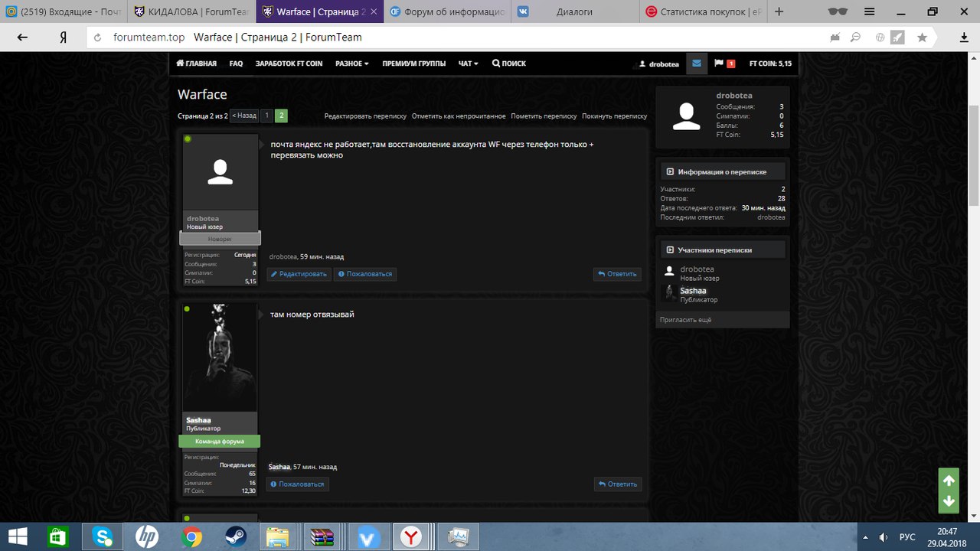The height and width of the screenshot is (551, 980).
Task: Open Steam from the taskbar
Action: click(235, 537)
